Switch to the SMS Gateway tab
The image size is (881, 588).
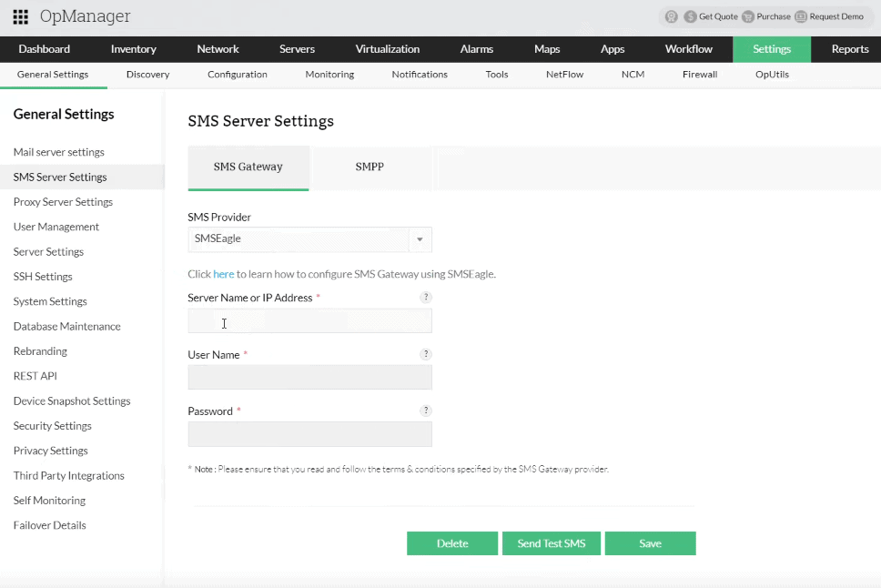(248, 167)
